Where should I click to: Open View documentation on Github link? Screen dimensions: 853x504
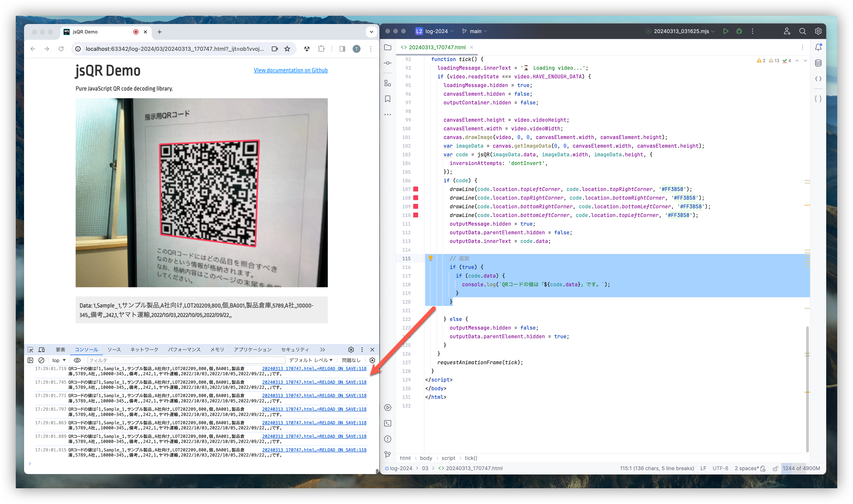[291, 70]
